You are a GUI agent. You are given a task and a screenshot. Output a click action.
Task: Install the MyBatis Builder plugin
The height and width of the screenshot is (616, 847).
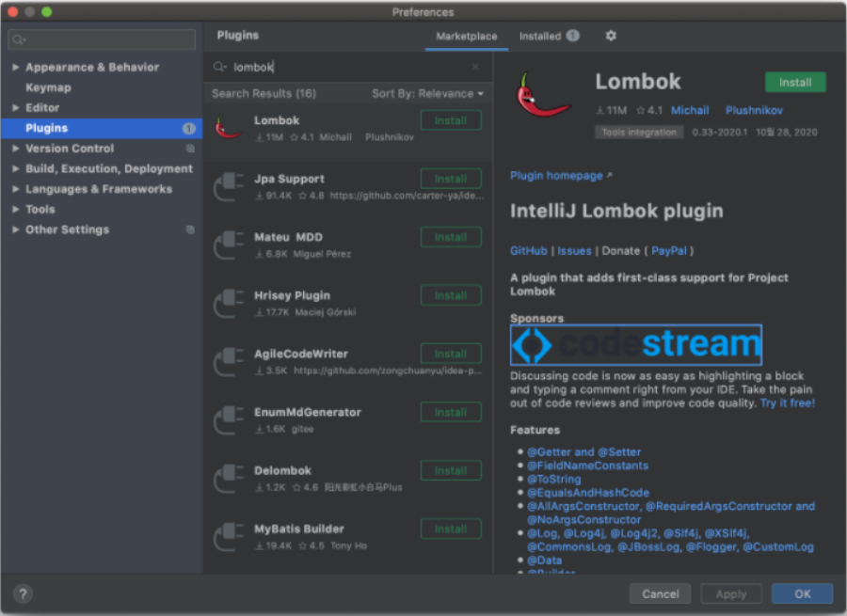coord(451,529)
